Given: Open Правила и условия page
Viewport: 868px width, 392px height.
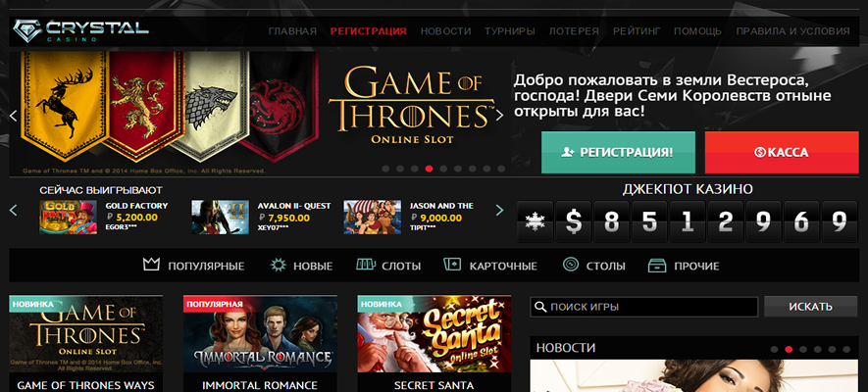Looking at the screenshot, I should (792, 31).
